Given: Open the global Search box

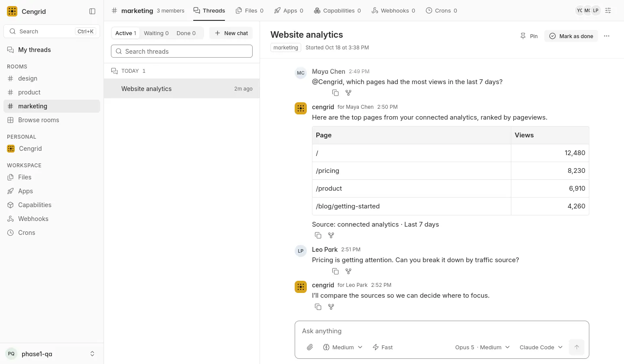Looking at the screenshot, I should 52,31.
